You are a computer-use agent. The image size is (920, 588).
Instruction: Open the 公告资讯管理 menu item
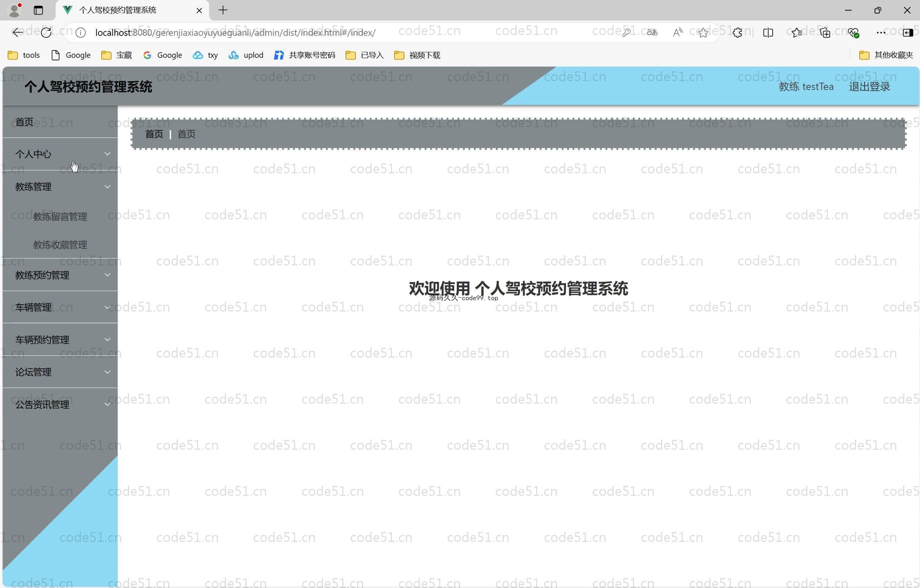coord(60,404)
